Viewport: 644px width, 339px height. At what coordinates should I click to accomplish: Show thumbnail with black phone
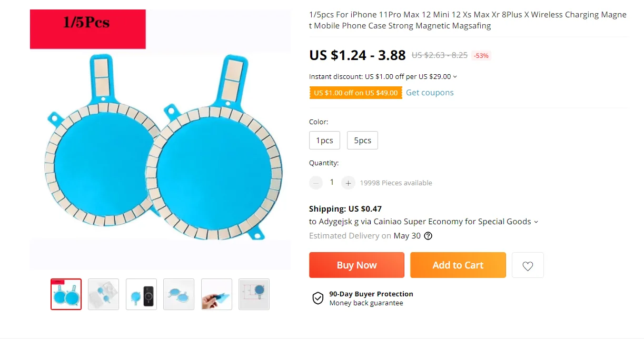141,294
